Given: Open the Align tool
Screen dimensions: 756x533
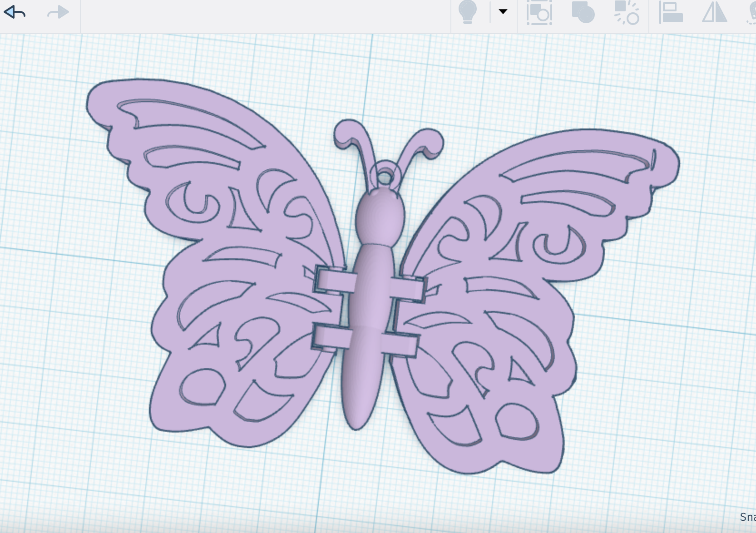Looking at the screenshot, I should pos(671,12).
